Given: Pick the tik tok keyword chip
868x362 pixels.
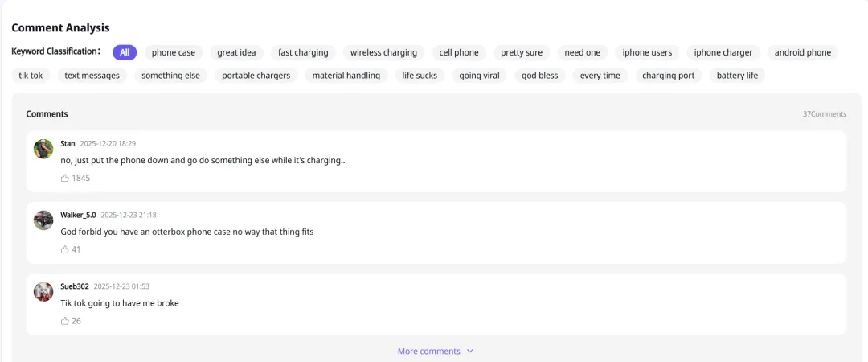Looking at the screenshot, I should tap(31, 75).
